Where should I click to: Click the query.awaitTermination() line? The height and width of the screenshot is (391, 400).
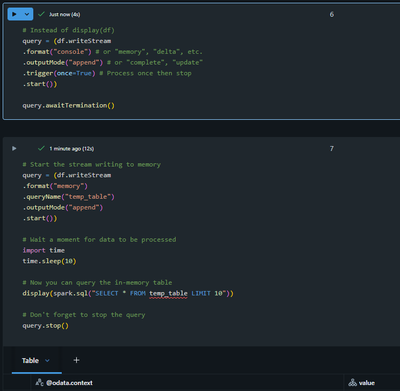coord(68,106)
